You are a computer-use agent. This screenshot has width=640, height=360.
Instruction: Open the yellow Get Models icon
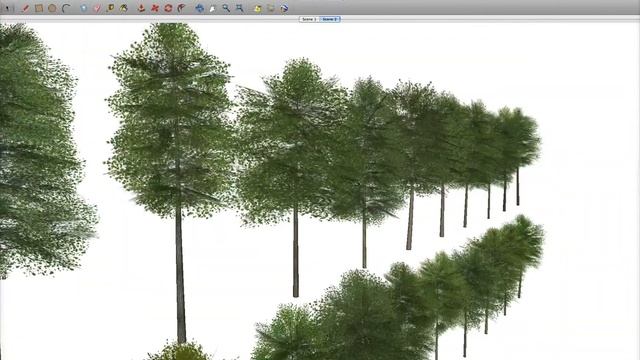pos(258,8)
